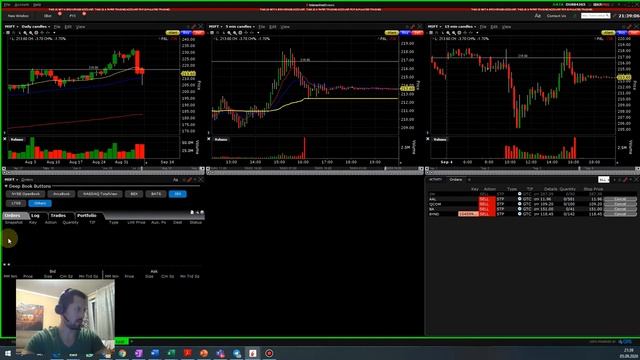Switch to the Log tab
The image size is (640, 360).
(x=36, y=216)
